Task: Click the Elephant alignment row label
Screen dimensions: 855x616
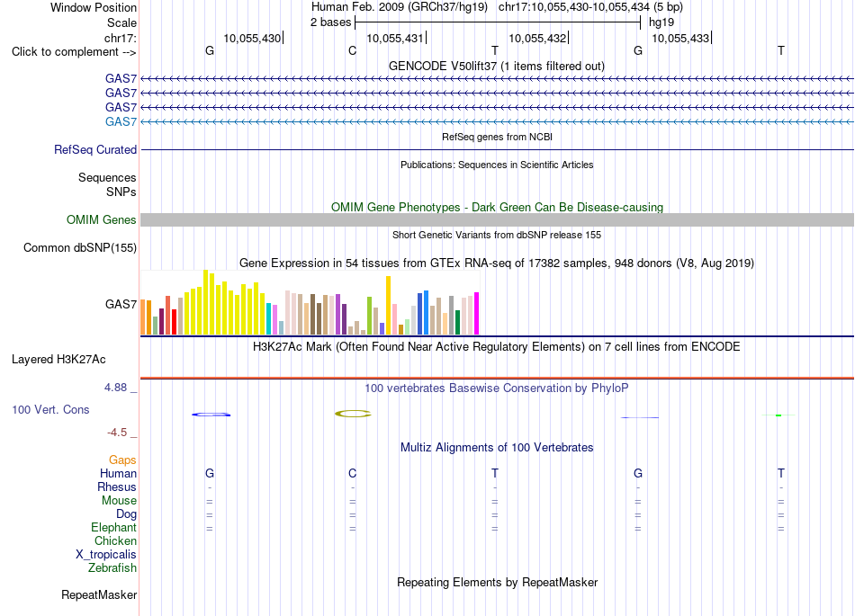Action: [x=114, y=528]
